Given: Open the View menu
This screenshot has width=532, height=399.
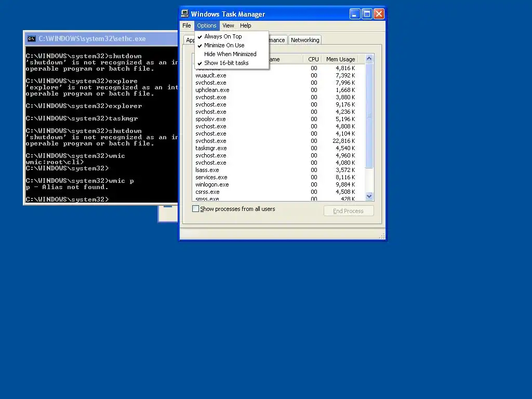Looking at the screenshot, I should (228, 25).
